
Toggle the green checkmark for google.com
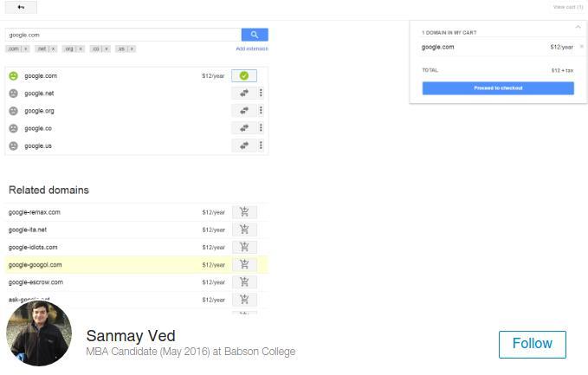click(244, 76)
